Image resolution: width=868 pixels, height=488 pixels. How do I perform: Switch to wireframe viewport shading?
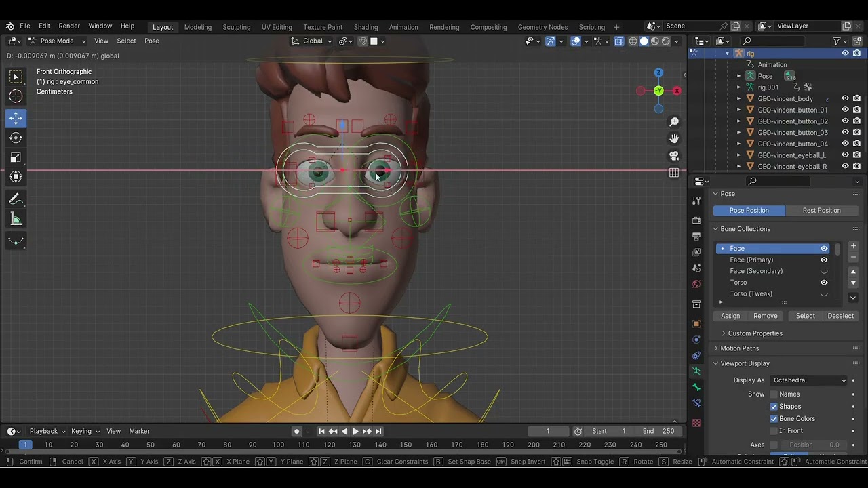pos(633,41)
